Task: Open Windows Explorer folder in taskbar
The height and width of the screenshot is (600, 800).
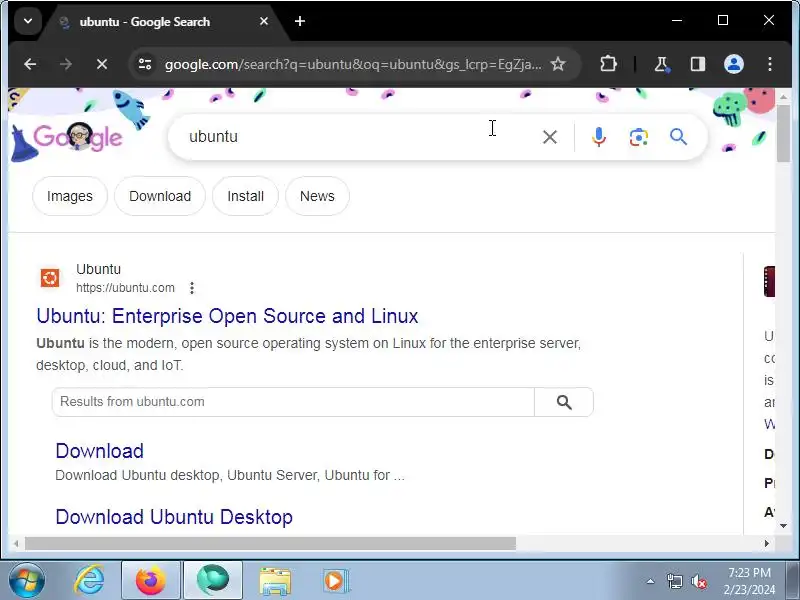Action: [x=275, y=581]
